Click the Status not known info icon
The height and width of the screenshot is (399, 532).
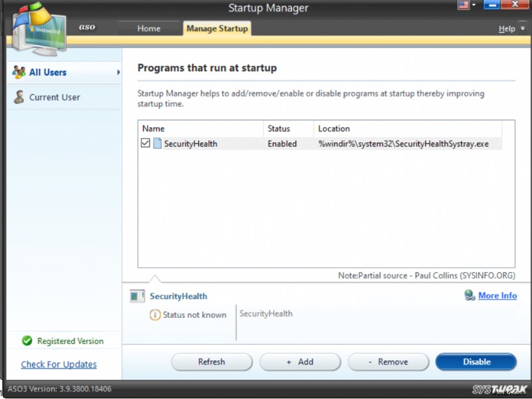155,315
